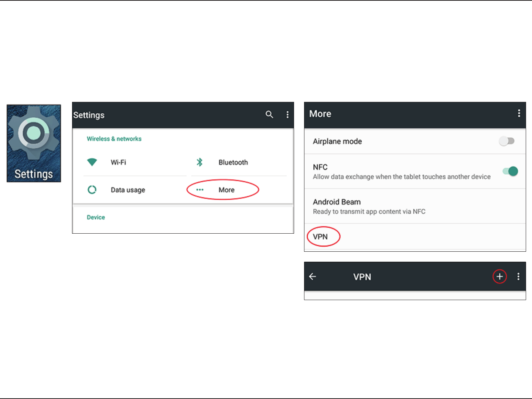Open the More screen overflow menu
532x399 pixels.
(519, 113)
